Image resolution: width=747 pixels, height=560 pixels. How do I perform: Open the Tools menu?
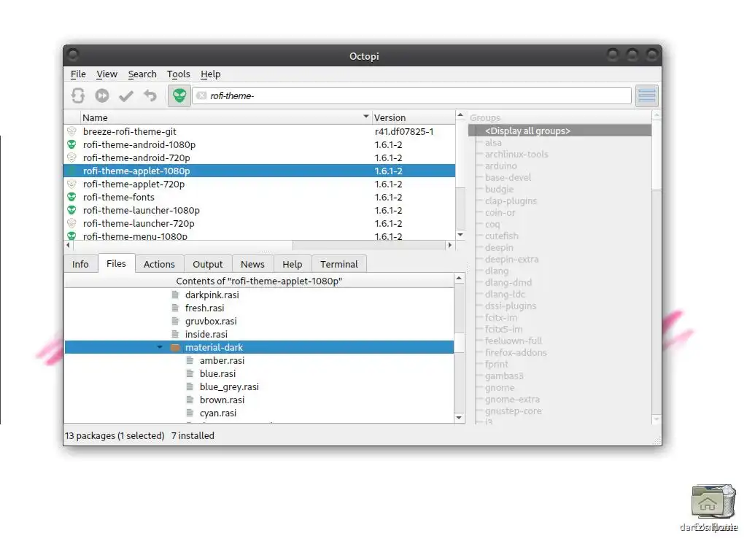[x=178, y=74]
